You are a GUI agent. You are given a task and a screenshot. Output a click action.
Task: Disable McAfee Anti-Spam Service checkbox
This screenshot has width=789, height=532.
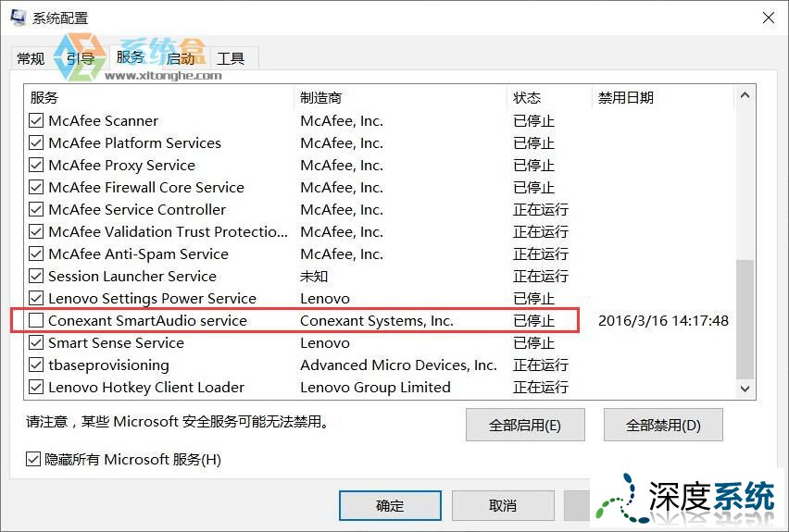coord(36,254)
